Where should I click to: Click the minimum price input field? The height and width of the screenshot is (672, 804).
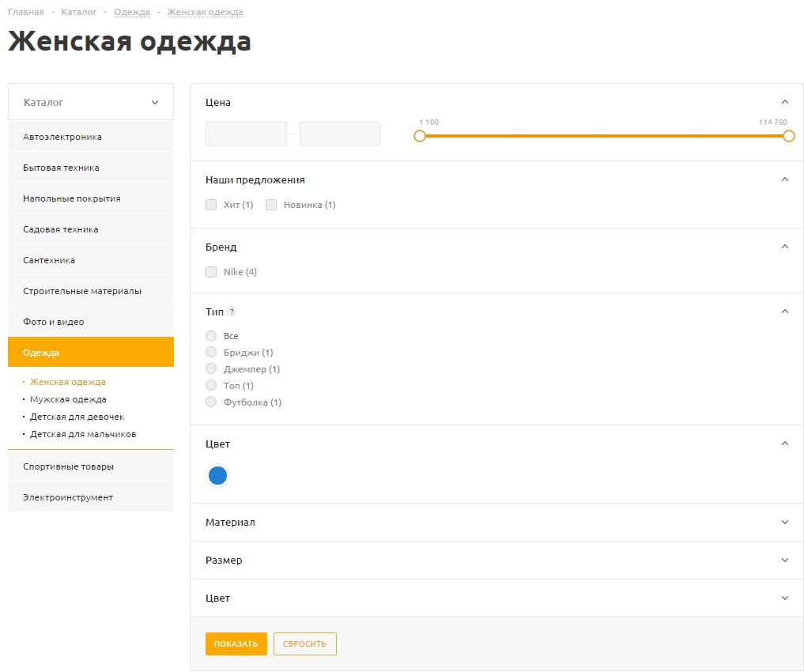point(246,134)
